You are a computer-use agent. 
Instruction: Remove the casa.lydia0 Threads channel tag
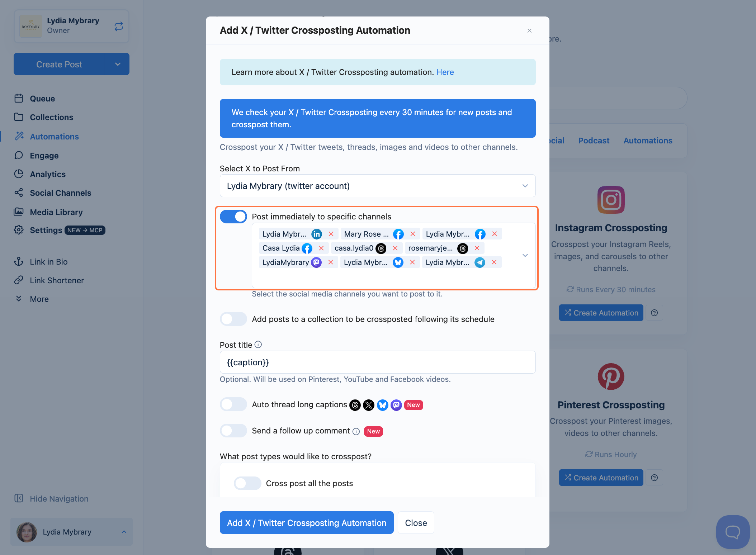[395, 248]
